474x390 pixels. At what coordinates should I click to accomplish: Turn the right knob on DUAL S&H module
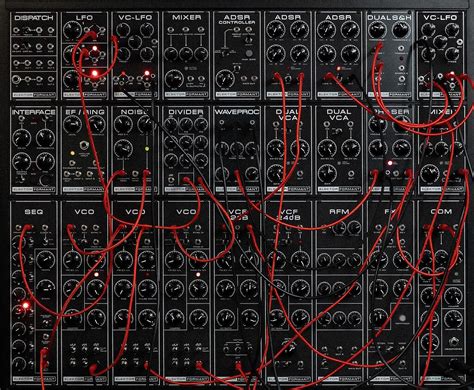[400, 30]
